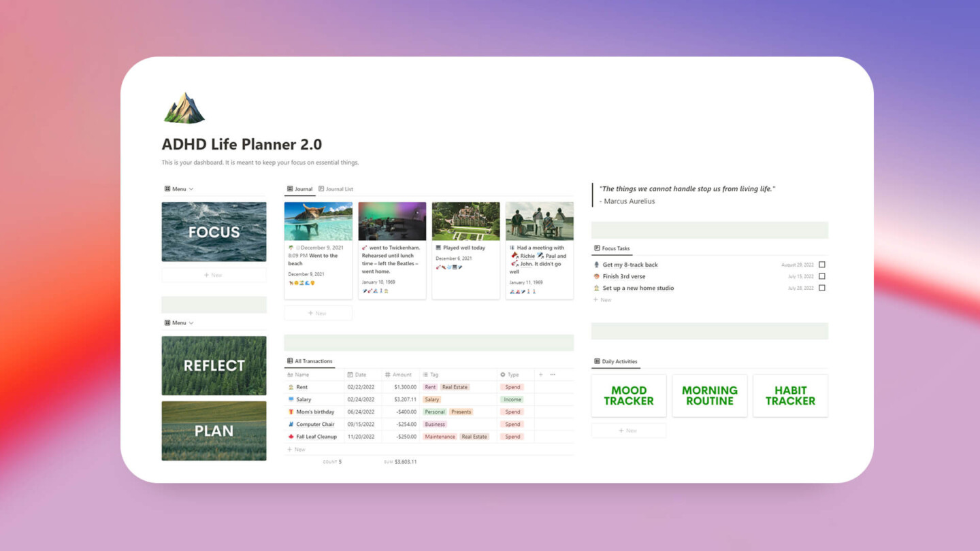Click the Real Estate tag in Rent row
Image resolution: width=980 pixels, height=551 pixels.
[x=455, y=387]
